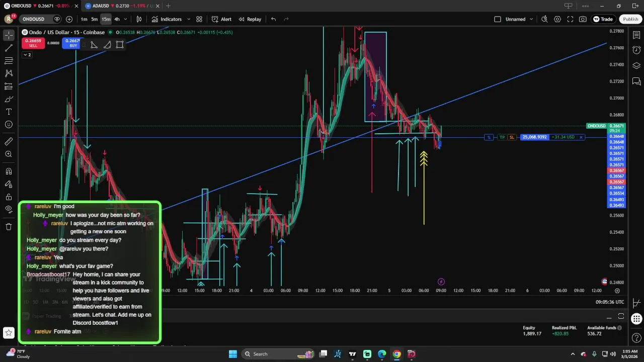The height and width of the screenshot is (362, 644).
Task: Open chart settings hexagon icon
Action: tap(557, 19)
